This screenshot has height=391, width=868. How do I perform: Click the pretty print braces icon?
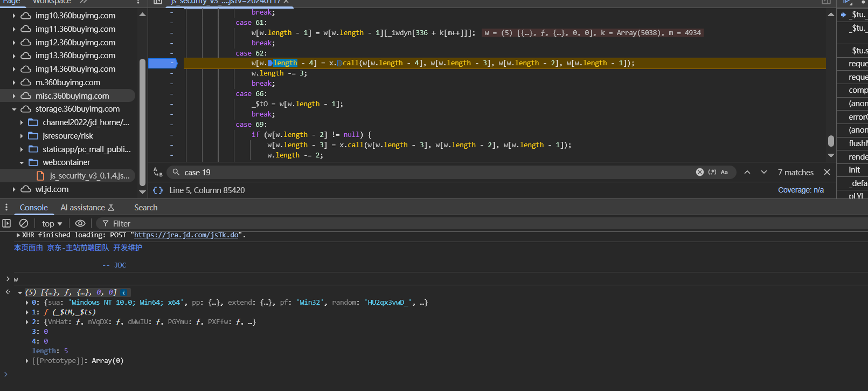158,190
